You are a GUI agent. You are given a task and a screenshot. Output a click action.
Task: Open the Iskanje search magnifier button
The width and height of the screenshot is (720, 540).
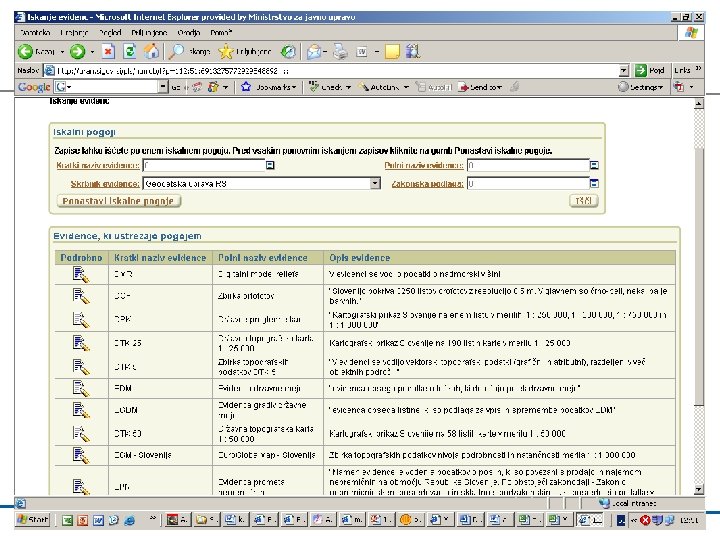coord(189,51)
